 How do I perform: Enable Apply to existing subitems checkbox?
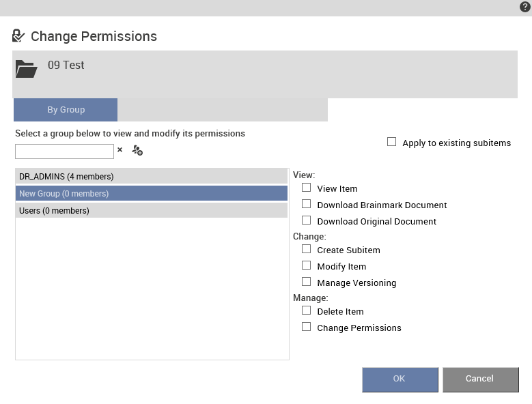coord(391,142)
